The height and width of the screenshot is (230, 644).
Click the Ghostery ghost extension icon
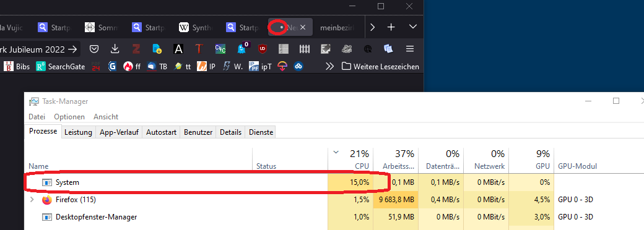click(x=242, y=48)
